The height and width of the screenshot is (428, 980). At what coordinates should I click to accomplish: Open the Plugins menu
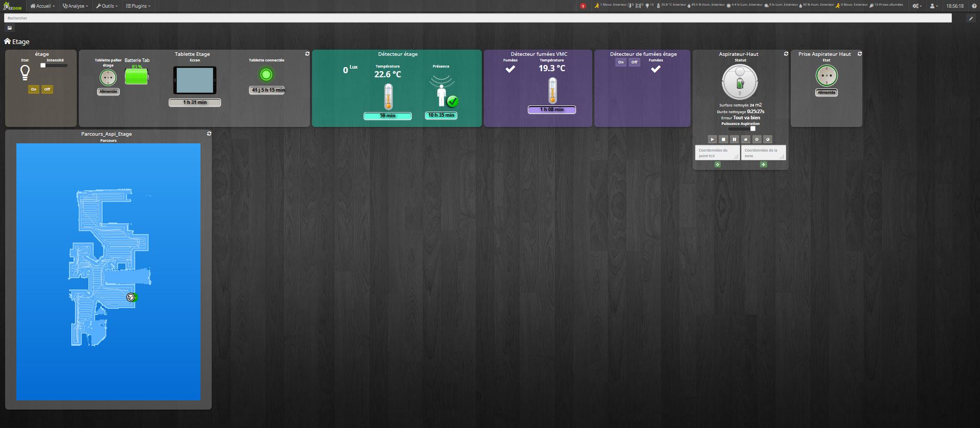tap(138, 6)
